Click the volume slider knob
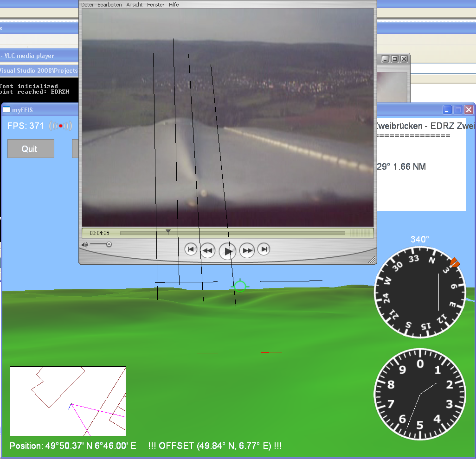Viewport: 476px width, 459px height. click(109, 244)
